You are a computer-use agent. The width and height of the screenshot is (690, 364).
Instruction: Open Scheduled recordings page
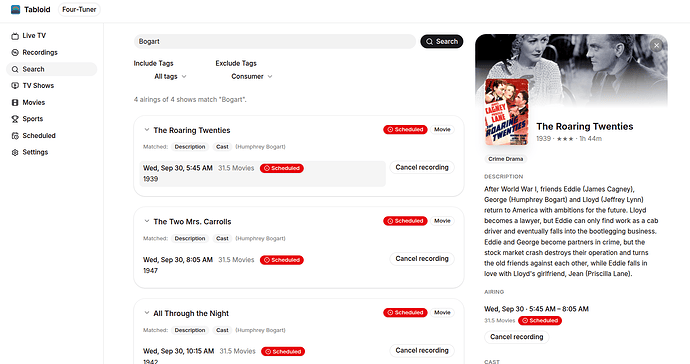[x=51, y=136]
